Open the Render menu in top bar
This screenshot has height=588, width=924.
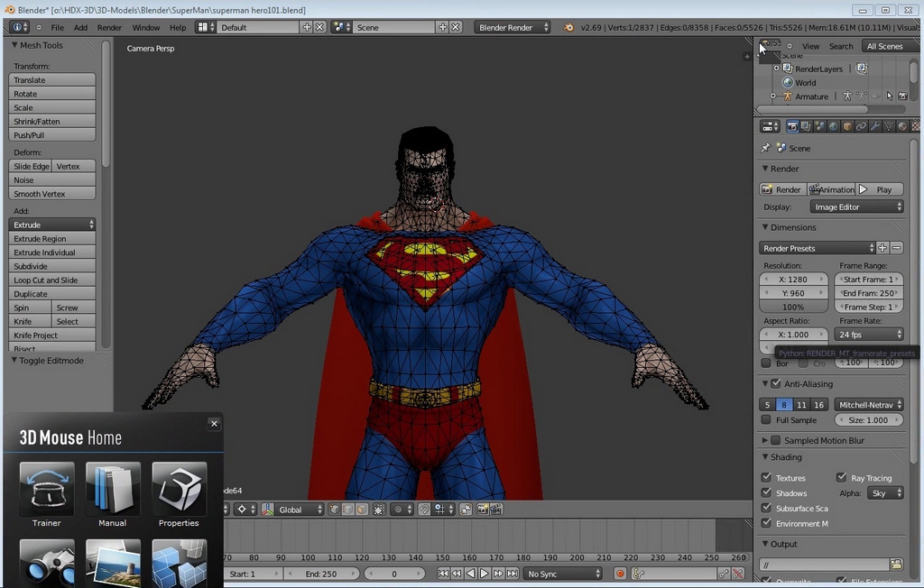109,27
